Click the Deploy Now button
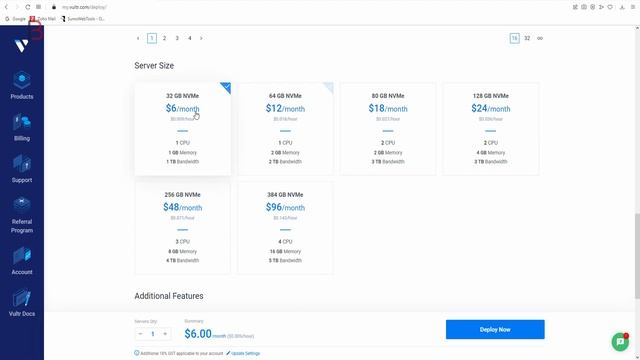The image size is (640, 360). coord(495,329)
